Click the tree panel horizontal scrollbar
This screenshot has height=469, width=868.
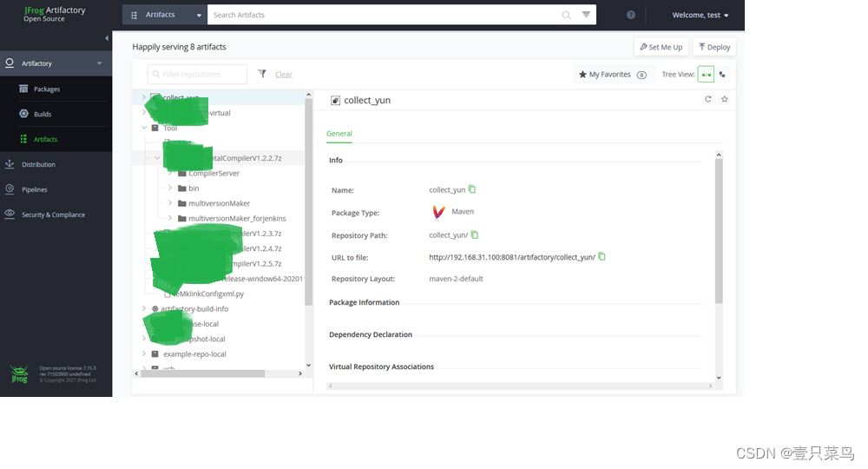pyautogui.click(x=202, y=373)
